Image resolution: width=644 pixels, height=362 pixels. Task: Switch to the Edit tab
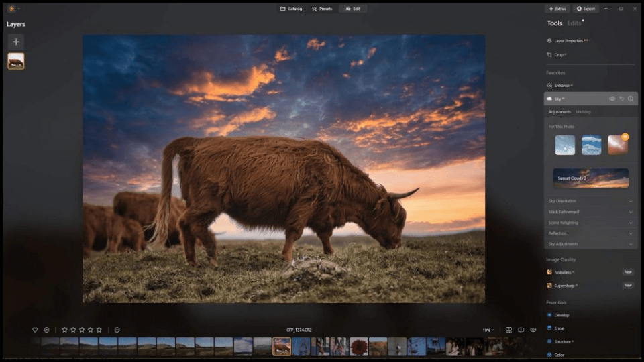pos(353,9)
